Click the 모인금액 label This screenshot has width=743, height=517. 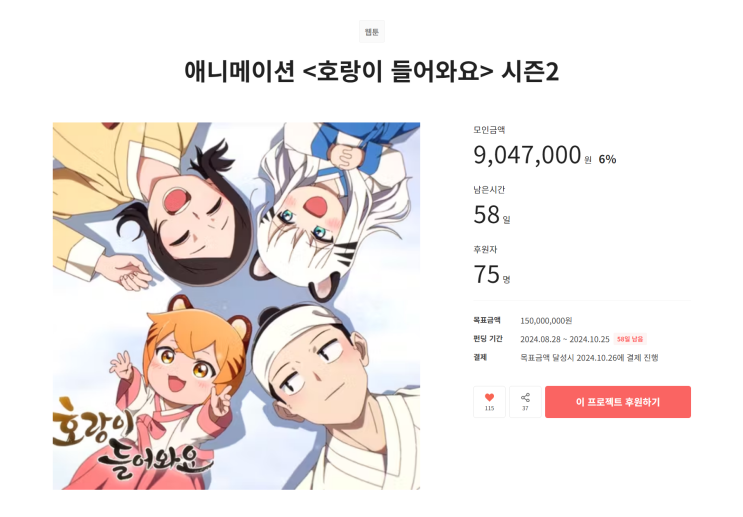click(x=489, y=129)
